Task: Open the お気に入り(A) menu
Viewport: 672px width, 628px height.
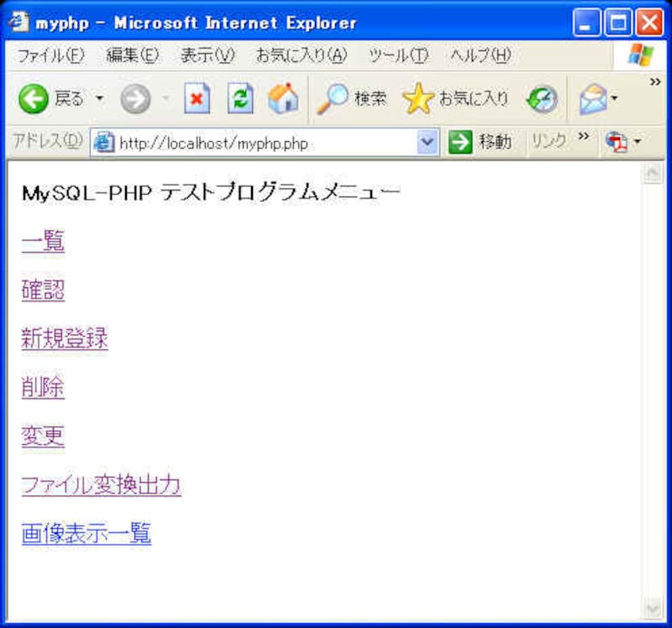Action: [302, 55]
